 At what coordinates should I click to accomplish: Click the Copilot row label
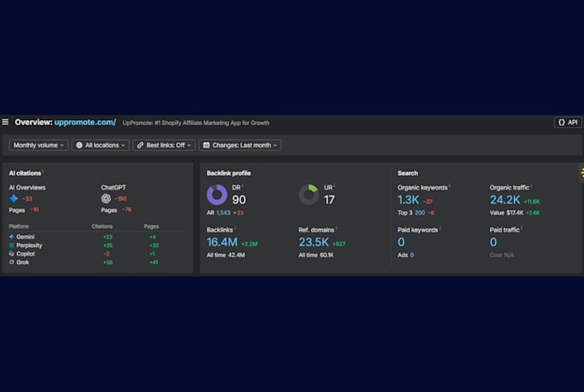[x=26, y=254]
